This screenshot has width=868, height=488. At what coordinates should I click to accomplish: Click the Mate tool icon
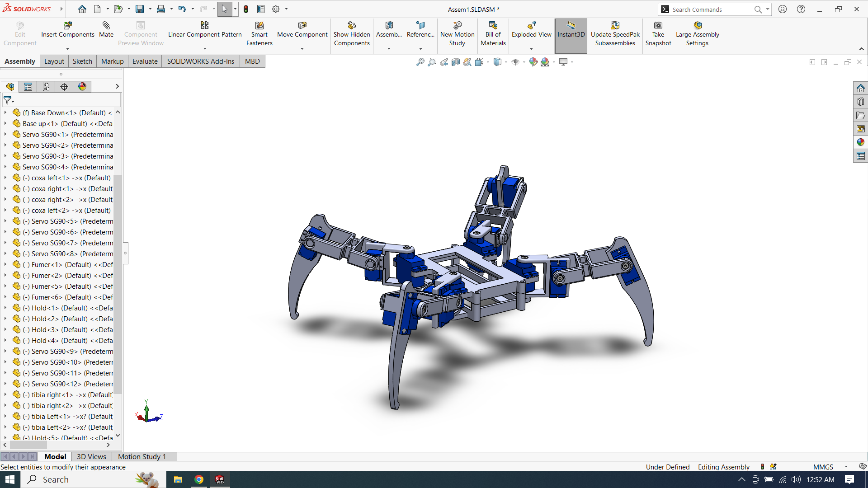coord(106,26)
